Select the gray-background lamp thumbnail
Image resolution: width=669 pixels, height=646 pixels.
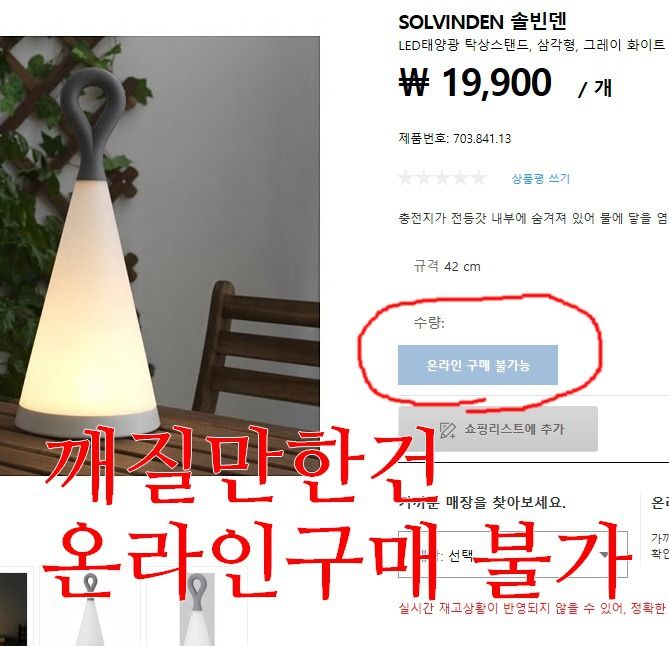197,609
